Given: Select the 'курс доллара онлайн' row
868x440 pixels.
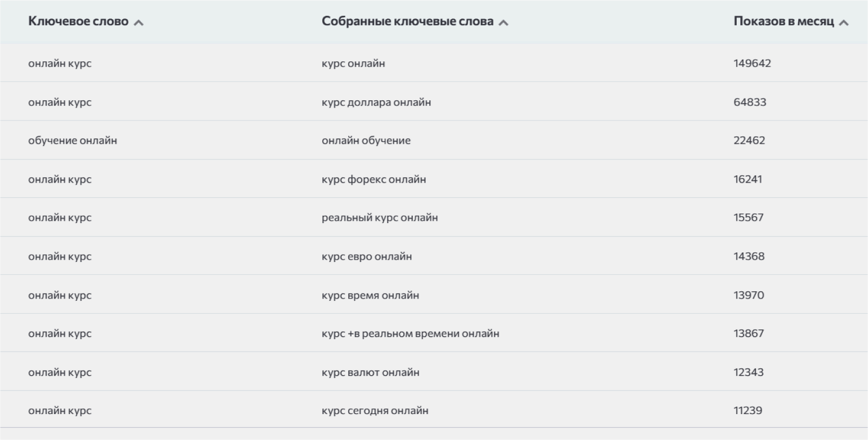Looking at the screenshot, I should 372,102.
